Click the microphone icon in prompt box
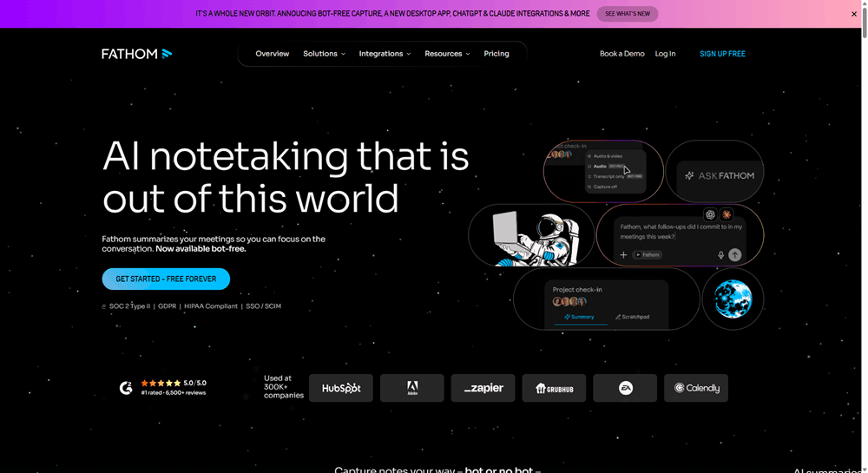 tap(720, 255)
